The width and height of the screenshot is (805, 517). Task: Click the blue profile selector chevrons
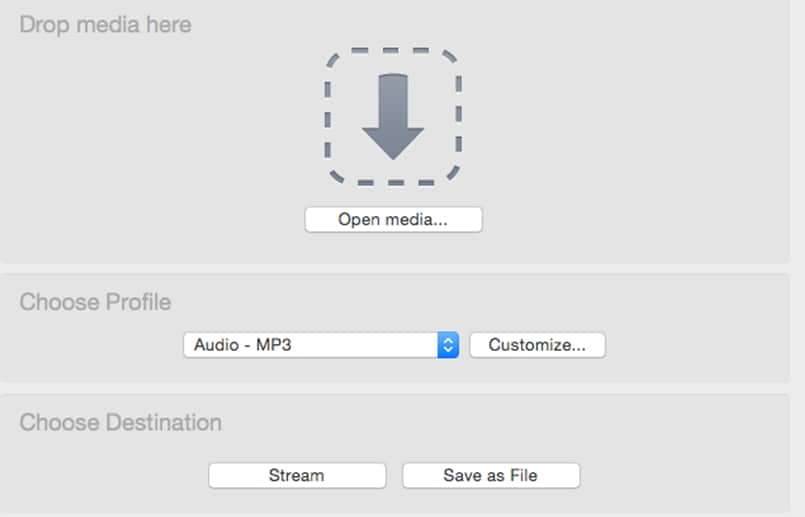pyautogui.click(x=448, y=345)
